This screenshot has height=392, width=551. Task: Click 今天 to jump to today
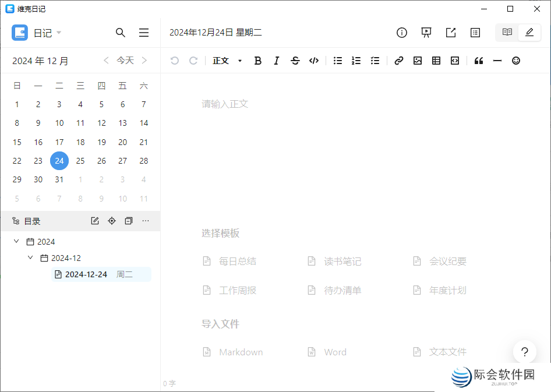pyautogui.click(x=125, y=60)
